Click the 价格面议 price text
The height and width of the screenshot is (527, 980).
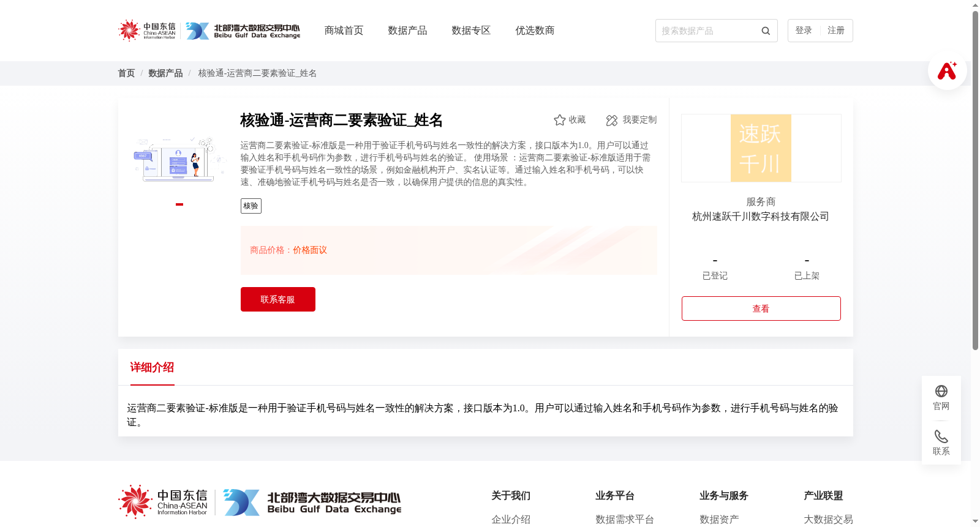pyautogui.click(x=310, y=250)
